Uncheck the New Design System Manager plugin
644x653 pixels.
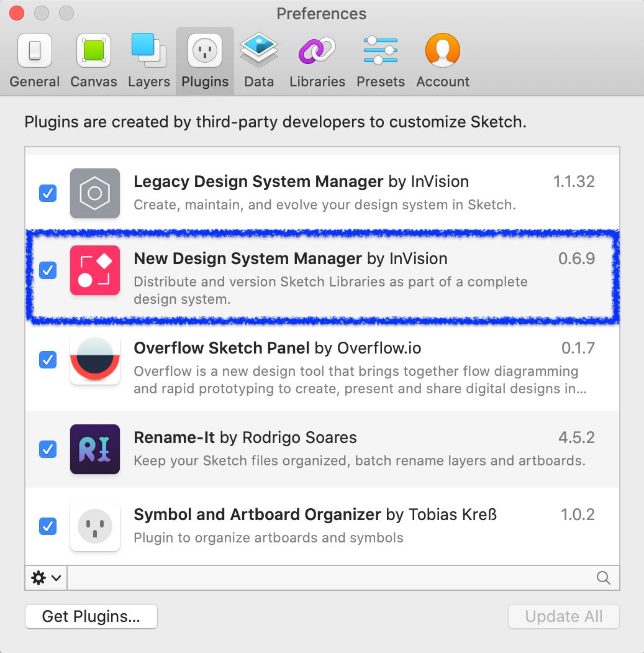point(48,270)
